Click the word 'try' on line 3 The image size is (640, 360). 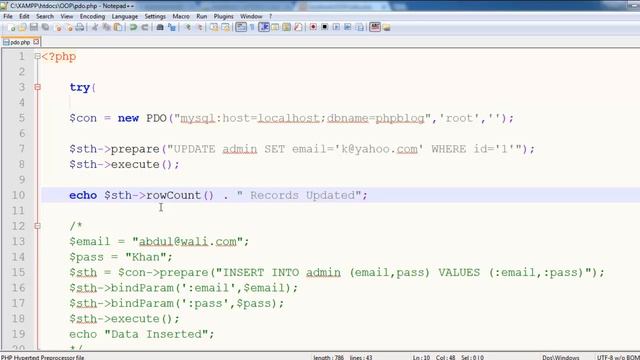[x=80, y=87]
